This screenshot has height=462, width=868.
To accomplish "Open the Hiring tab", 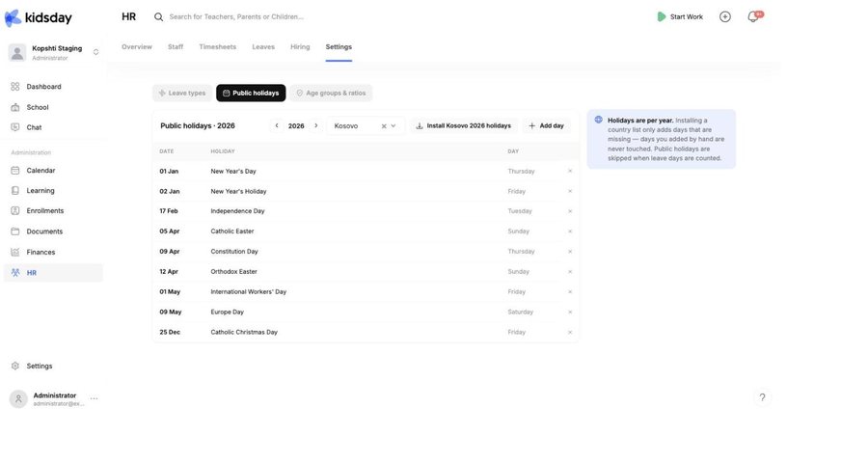I will pos(300,47).
